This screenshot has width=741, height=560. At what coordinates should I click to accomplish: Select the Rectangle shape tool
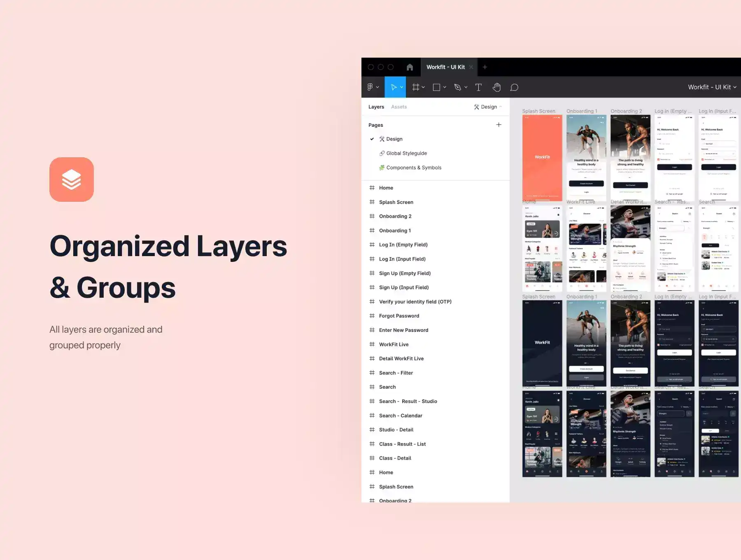436,87
